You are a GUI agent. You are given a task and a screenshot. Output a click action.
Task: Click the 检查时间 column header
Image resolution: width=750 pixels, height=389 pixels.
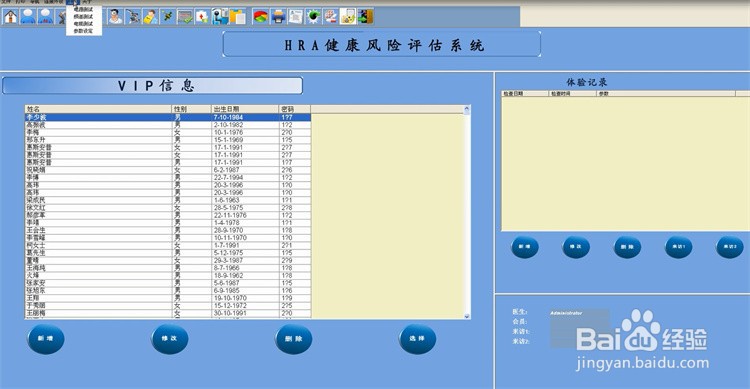click(x=573, y=94)
